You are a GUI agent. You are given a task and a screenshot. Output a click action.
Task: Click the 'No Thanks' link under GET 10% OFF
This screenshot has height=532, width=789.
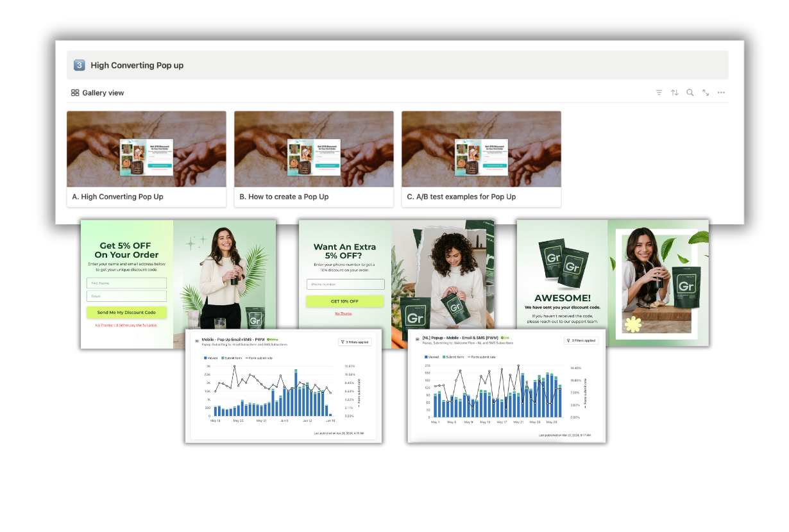point(343,313)
